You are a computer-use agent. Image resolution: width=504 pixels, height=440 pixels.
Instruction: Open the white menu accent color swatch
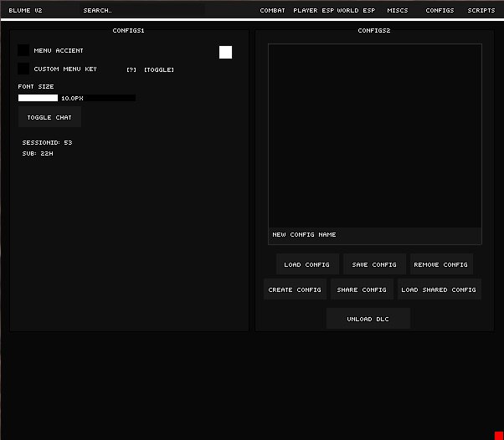pos(225,52)
